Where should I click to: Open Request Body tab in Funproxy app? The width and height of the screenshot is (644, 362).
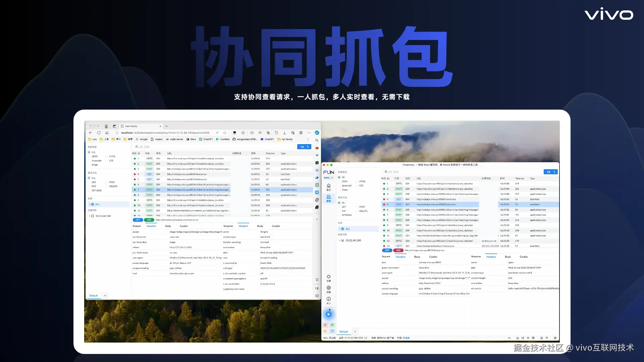tap(417, 257)
